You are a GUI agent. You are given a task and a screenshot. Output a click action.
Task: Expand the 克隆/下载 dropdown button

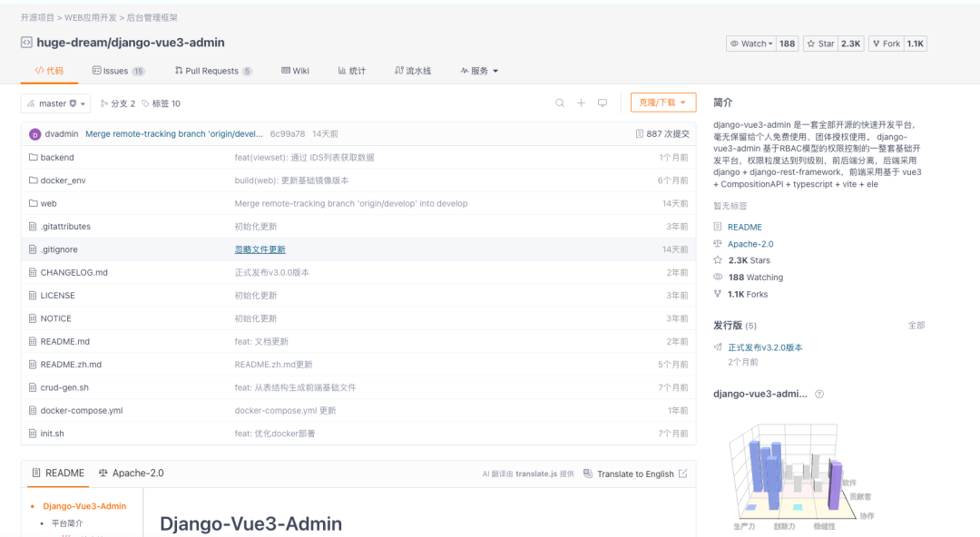(x=663, y=103)
